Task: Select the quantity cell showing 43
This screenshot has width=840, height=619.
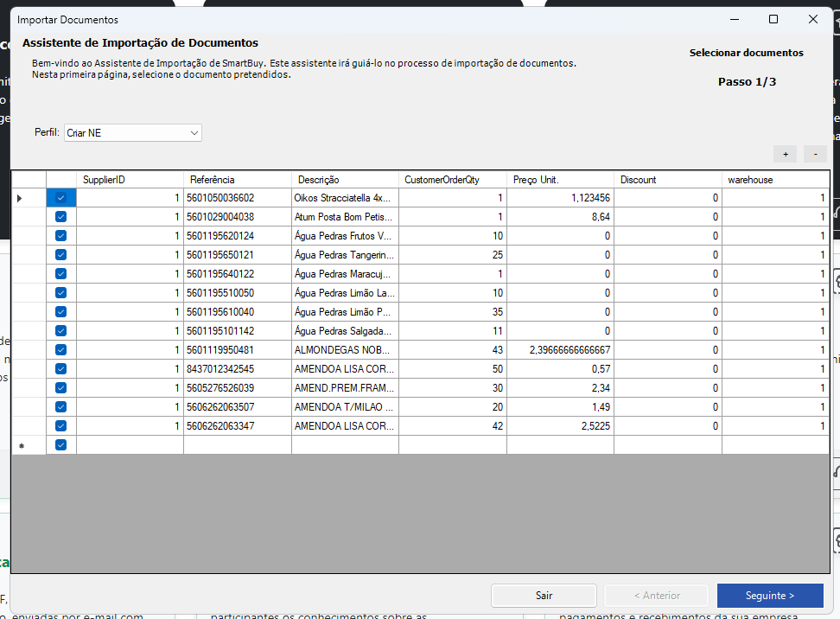Action: tap(452, 350)
